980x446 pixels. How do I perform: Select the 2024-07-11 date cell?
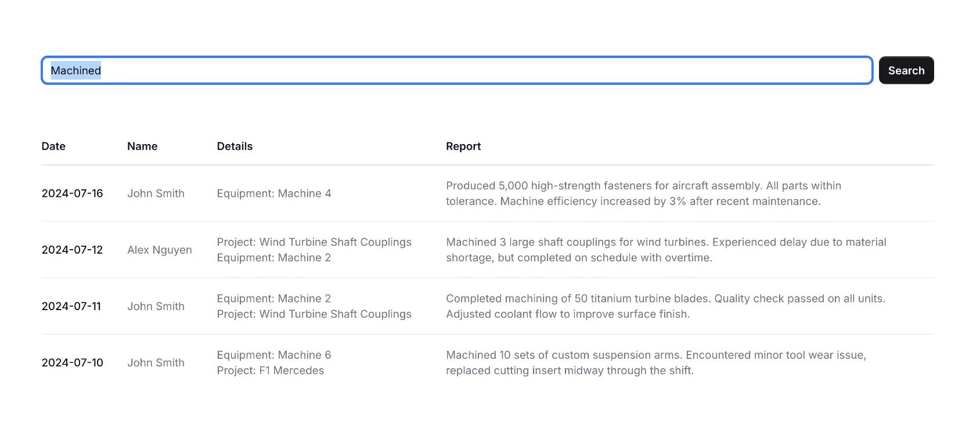(71, 306)
